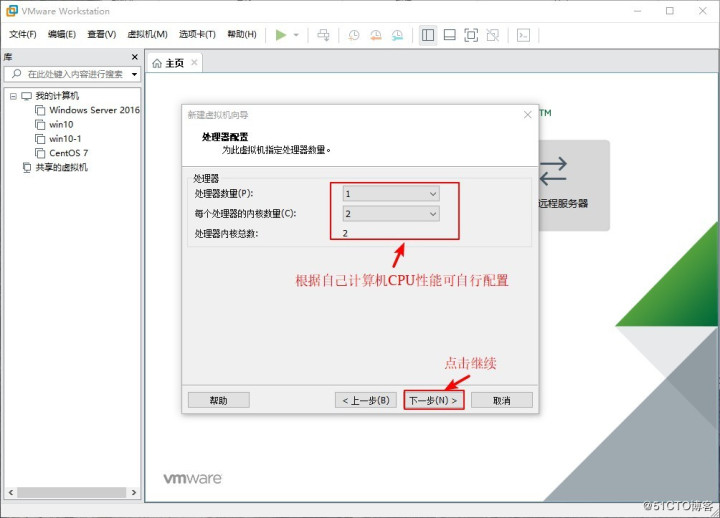720x518 pixels.
Task: Click the 帮助 button in wizard
Action: coord(219,400)
